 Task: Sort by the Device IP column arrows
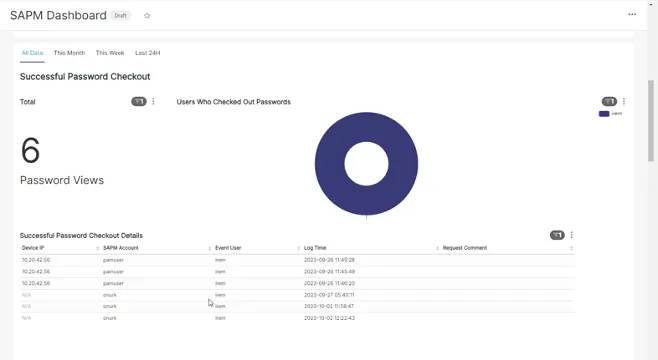[97, 248]
